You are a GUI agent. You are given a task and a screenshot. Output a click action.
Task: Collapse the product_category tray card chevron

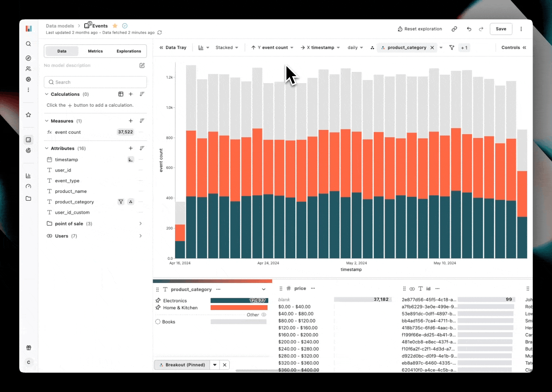[x=264, y=289]
